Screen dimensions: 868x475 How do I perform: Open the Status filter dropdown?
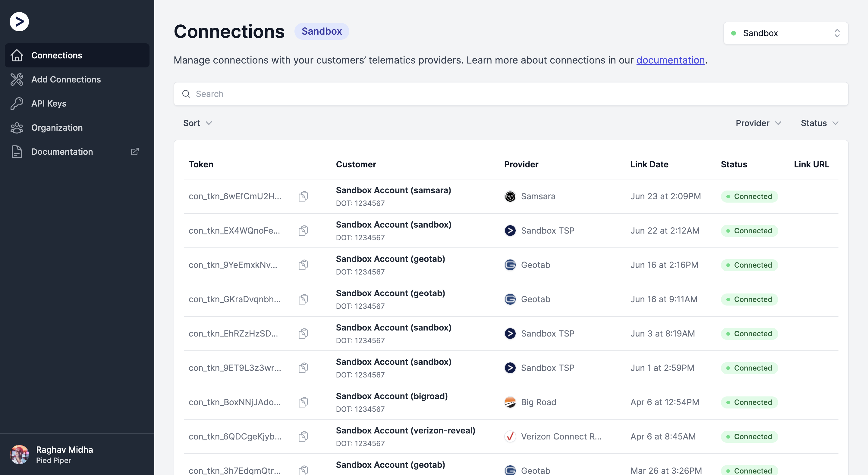(819, 123)
